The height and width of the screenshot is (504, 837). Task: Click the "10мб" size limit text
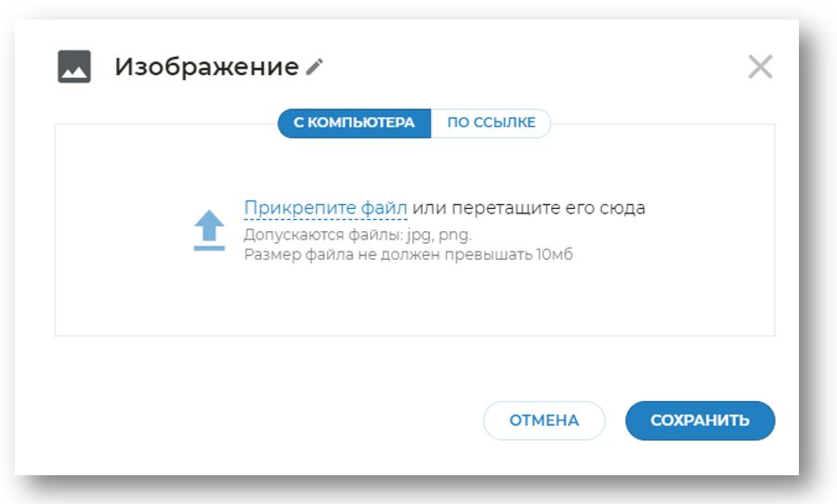553,253
